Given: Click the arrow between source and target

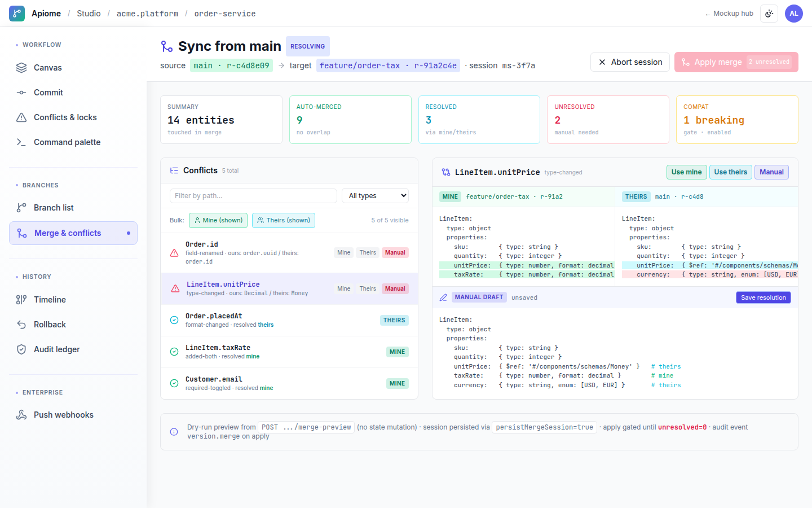Looking at the screenshot, I should coord(281,65).
